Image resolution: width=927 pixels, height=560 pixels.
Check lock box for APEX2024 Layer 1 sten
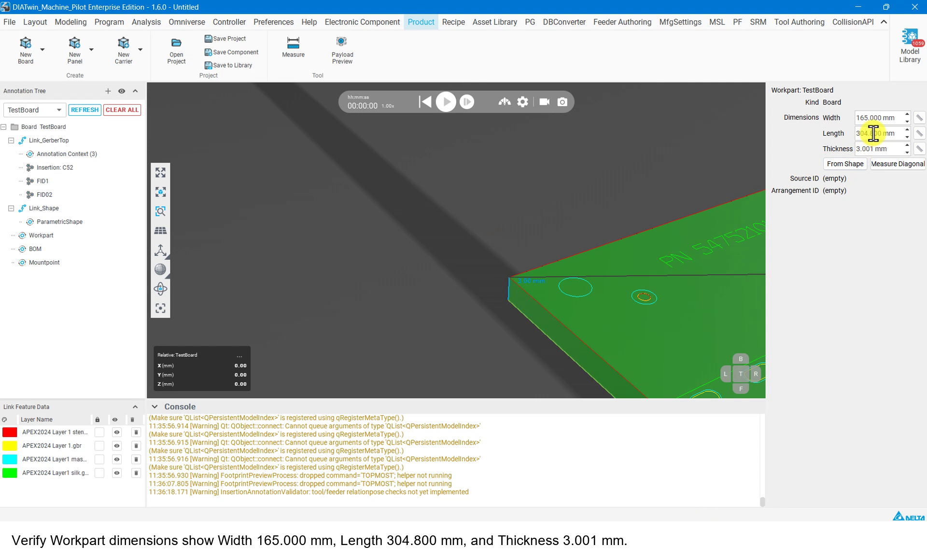99,433
